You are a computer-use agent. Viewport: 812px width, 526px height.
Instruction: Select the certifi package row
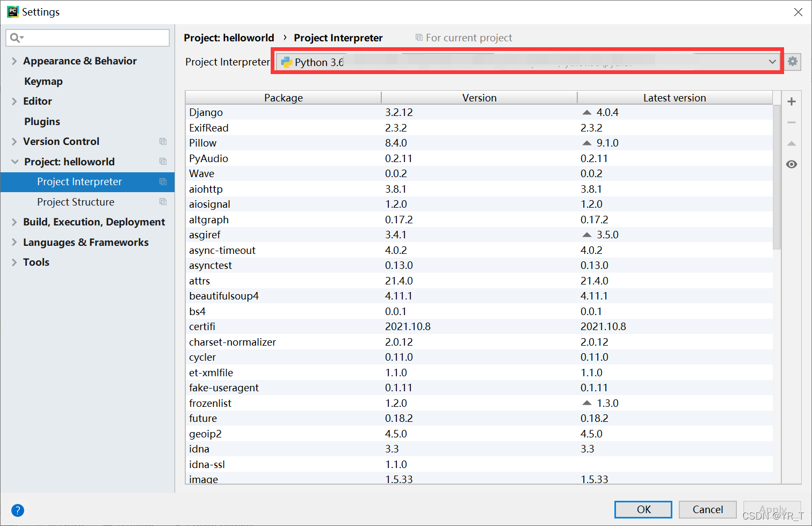point(479,326)
